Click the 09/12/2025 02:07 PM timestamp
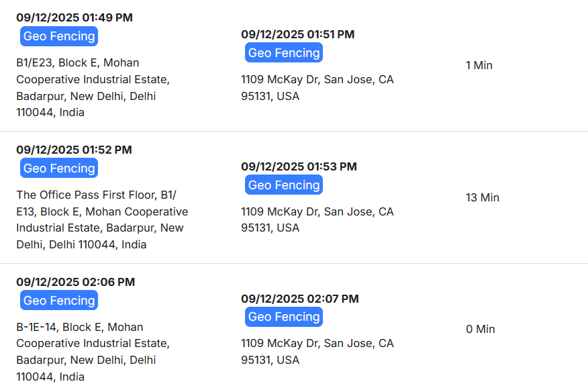 [x=300, y=299]
